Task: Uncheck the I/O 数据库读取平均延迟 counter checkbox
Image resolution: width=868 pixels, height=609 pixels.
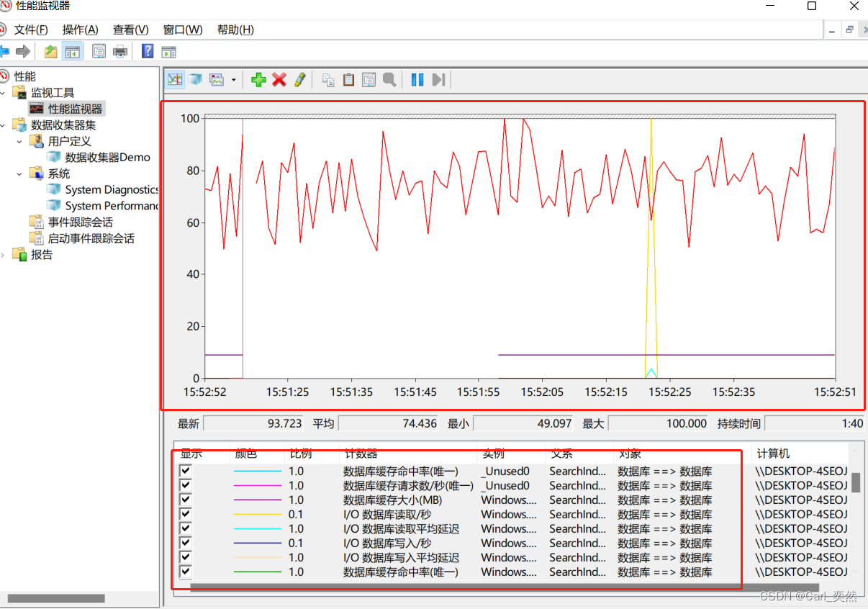Action: pos(186,528)
